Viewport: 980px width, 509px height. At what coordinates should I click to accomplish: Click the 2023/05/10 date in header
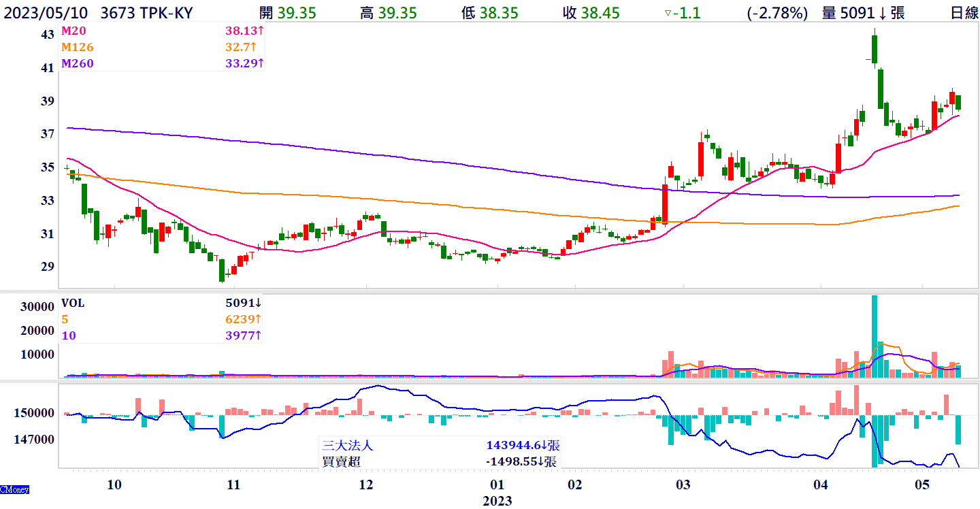point(46,13)
